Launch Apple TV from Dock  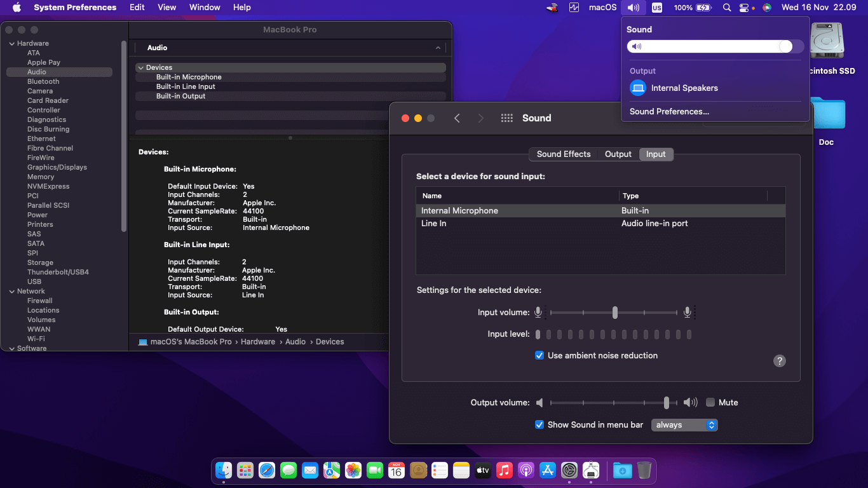483,470
